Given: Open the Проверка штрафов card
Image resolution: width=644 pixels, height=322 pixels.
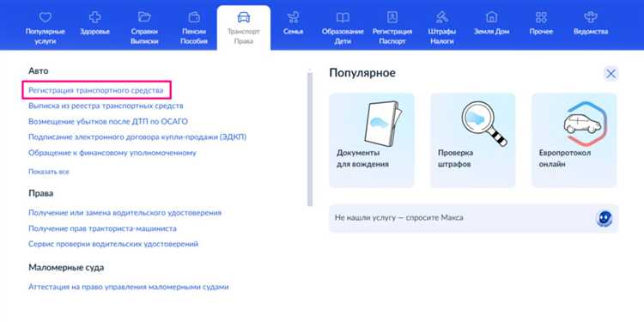Looking at the screenshot, I should coord(473,141).
